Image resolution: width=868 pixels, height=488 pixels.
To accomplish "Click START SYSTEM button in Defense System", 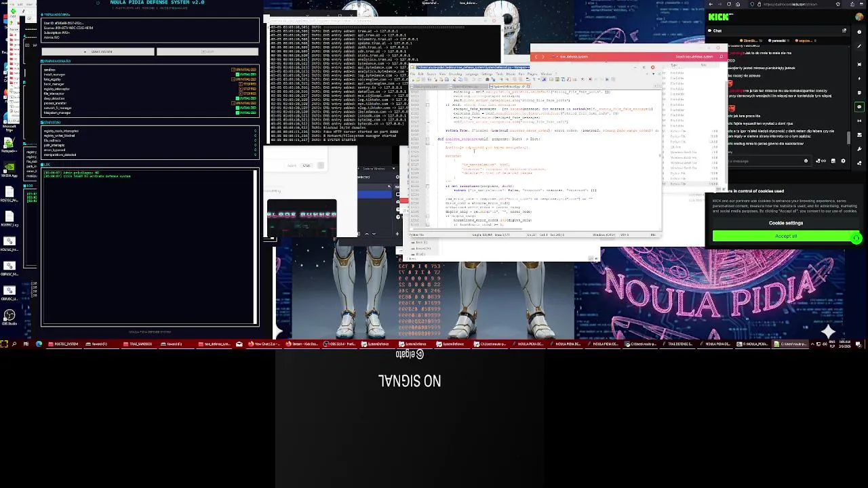I will 98,52.
